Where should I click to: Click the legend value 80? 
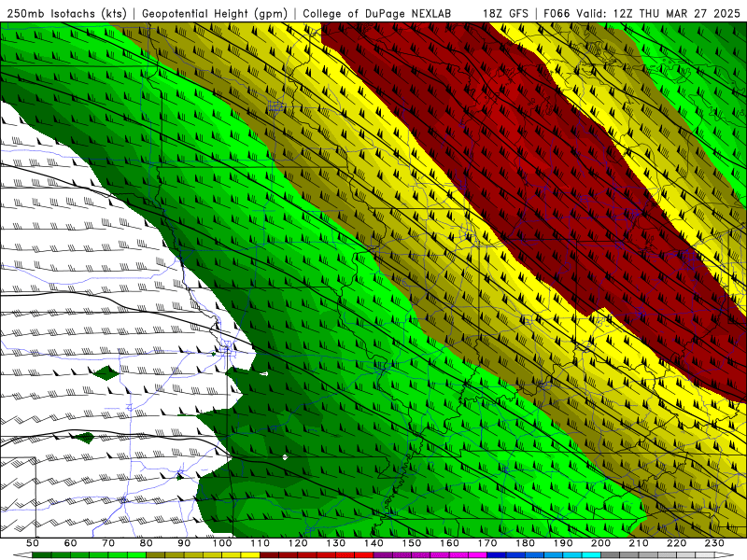coord(147,543)
